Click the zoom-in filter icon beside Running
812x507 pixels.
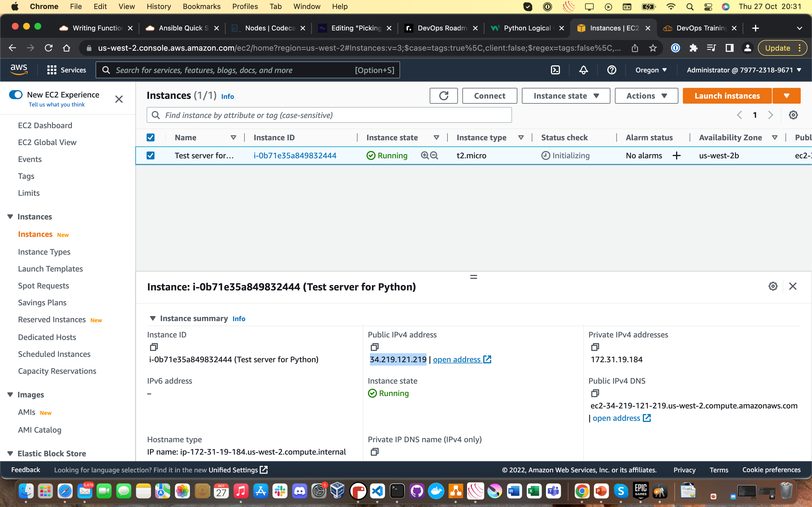coord(425,155)
